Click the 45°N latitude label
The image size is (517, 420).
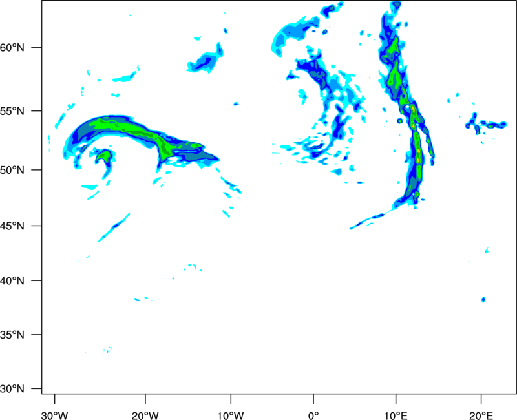pyautogui.click(x=12, y=226)
